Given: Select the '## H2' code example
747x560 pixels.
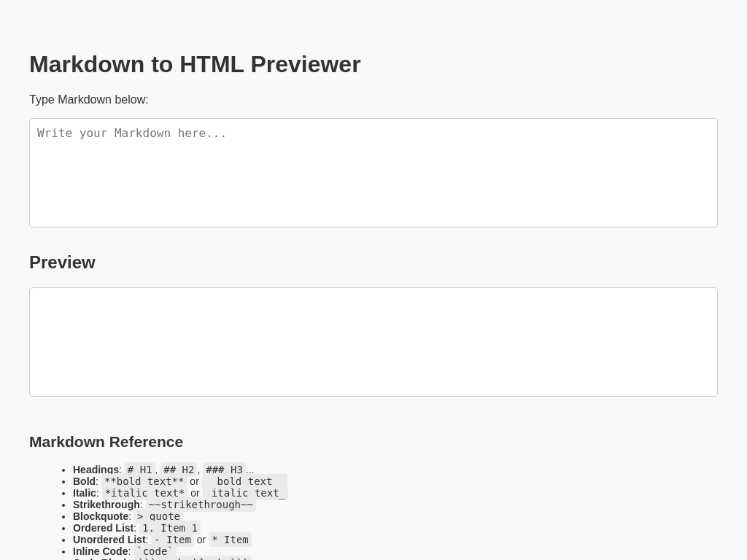Looking at the screenshot, I should point(178,470).
